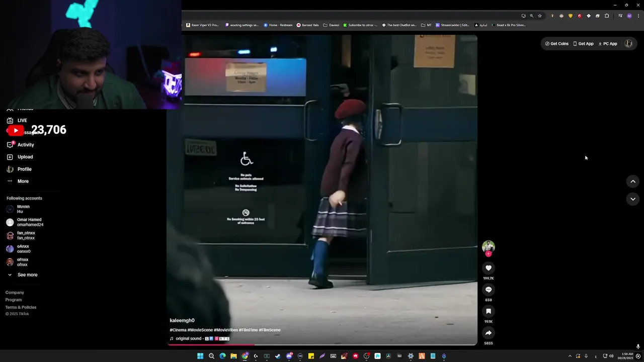Go to next video with down chevron

[633, 199]
